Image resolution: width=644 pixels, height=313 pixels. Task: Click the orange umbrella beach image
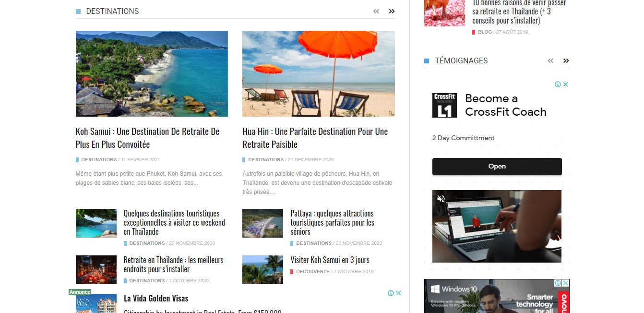pos(318,73)
